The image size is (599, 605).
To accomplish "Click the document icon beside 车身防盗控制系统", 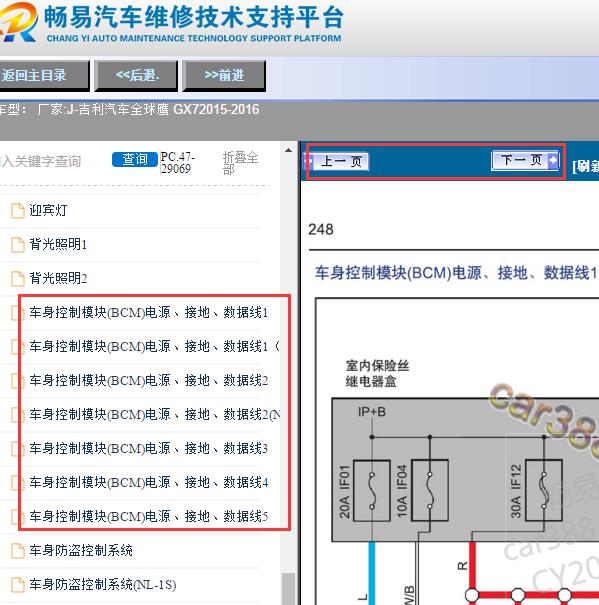I will (18, 551).
